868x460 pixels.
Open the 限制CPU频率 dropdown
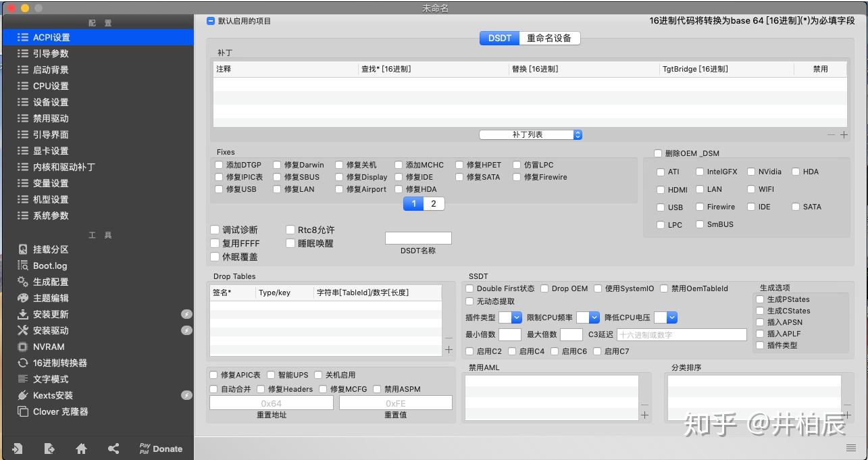(x=588, y=317)
